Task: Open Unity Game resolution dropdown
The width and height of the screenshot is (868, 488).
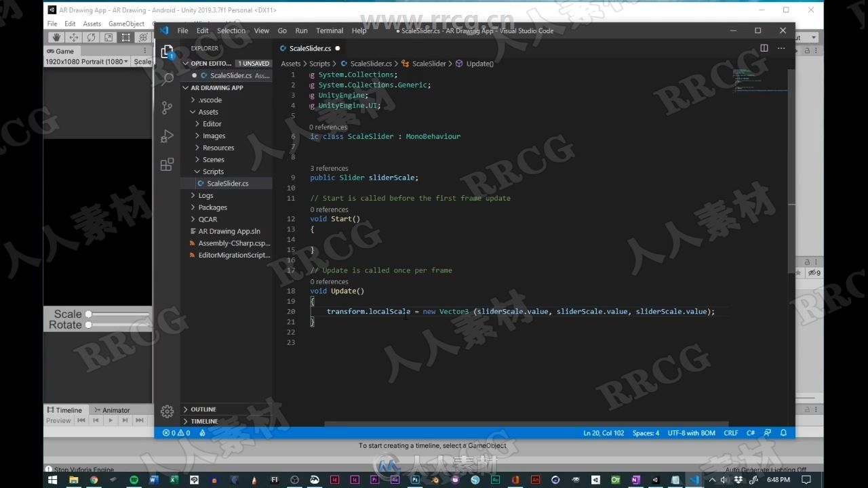Action: click(x=87, y=61)
